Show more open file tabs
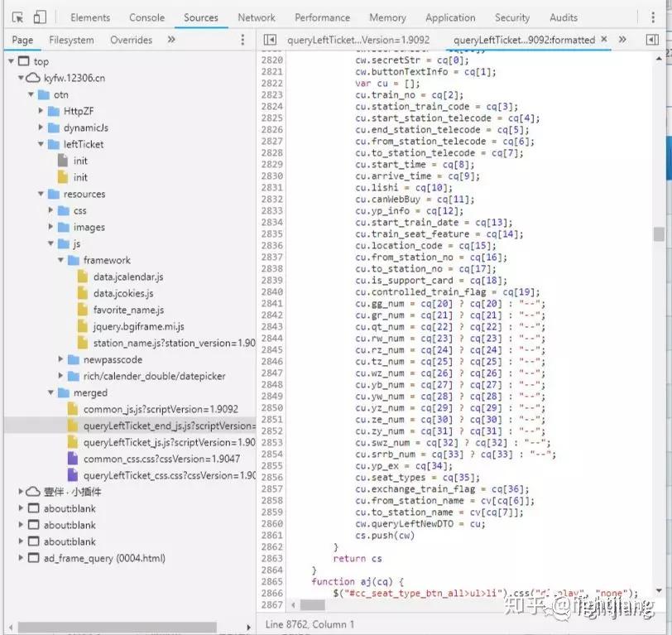672x635 pixels. click(622, 40)
